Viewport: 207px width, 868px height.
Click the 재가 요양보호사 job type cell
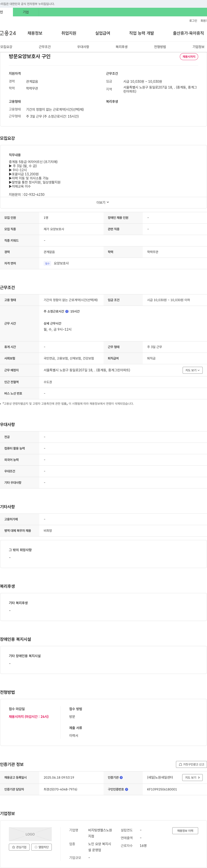(54, 229)
